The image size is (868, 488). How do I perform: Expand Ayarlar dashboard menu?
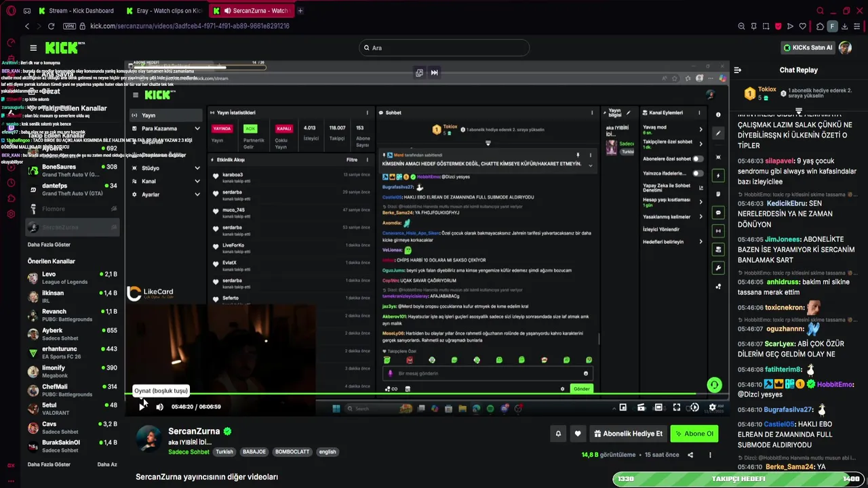tap(165, 195)
